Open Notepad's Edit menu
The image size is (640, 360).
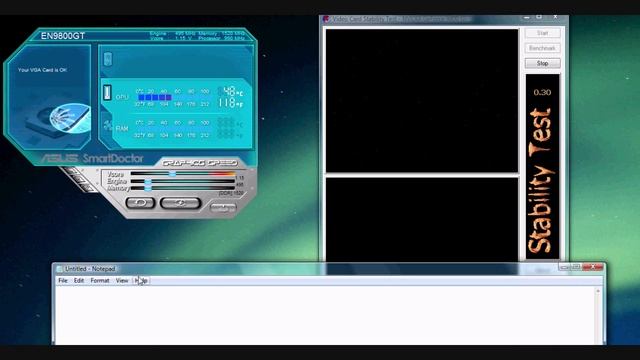point(79,281)
